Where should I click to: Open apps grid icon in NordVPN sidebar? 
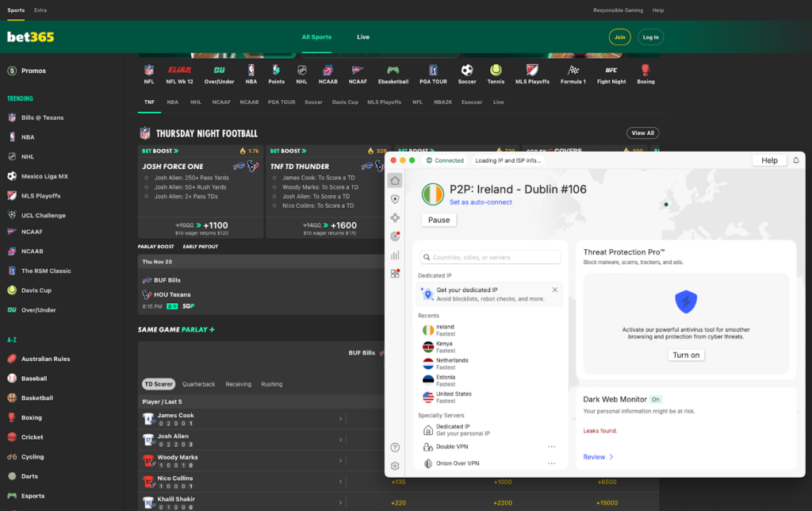point(395,274)
